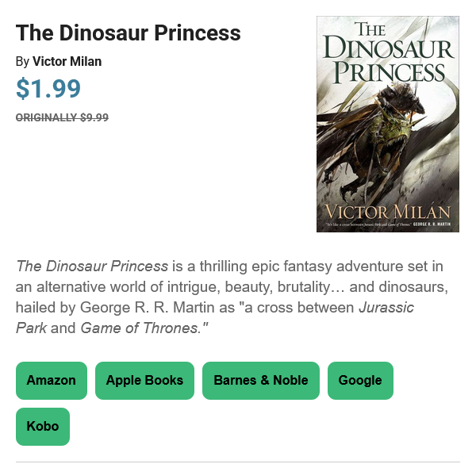The height and width of the screenshot is (464, 476).
Task: Choose the Barnes & Noble button
Action: pos(261,380)
